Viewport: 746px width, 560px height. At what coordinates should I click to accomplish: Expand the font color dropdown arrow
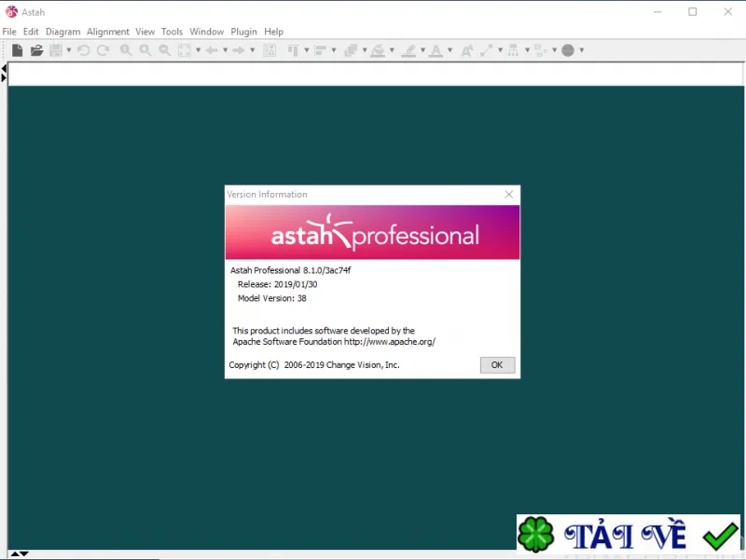tap(449, 50)
